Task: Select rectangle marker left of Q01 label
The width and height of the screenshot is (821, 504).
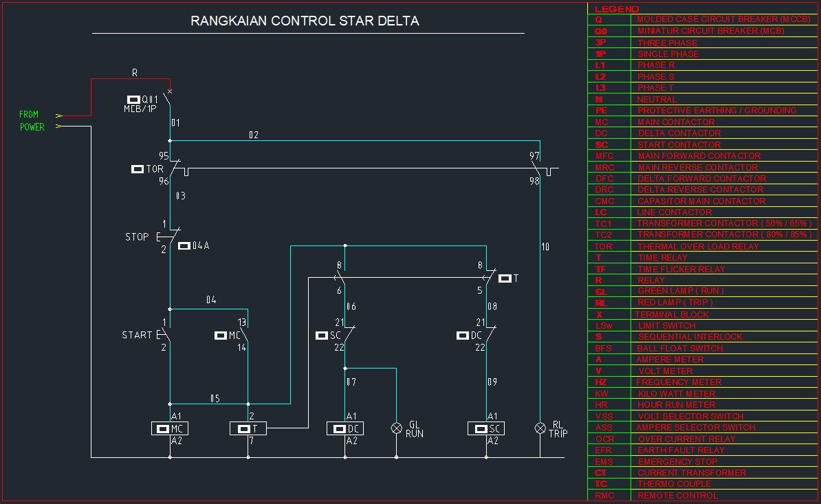Action: tap(133, 100)
